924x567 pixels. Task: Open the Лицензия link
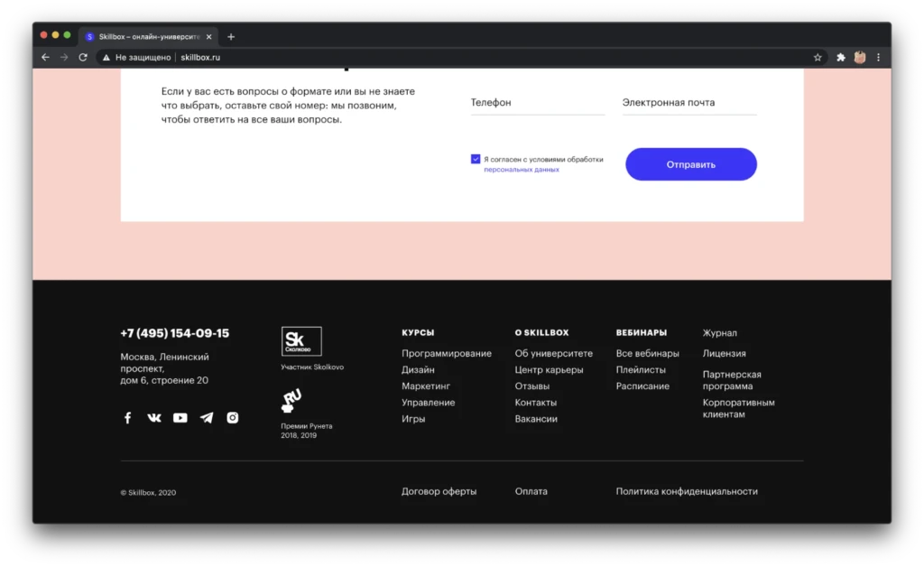point(724,354)
